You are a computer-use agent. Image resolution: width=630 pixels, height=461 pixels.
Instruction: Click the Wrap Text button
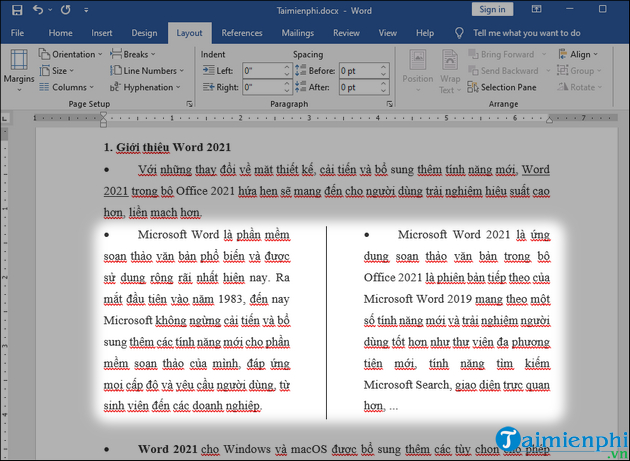450,71
